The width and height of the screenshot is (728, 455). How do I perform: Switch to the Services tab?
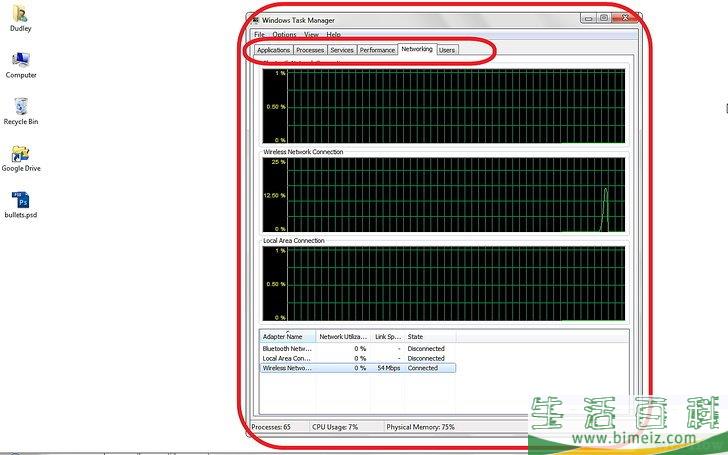(x=342, y=50)
